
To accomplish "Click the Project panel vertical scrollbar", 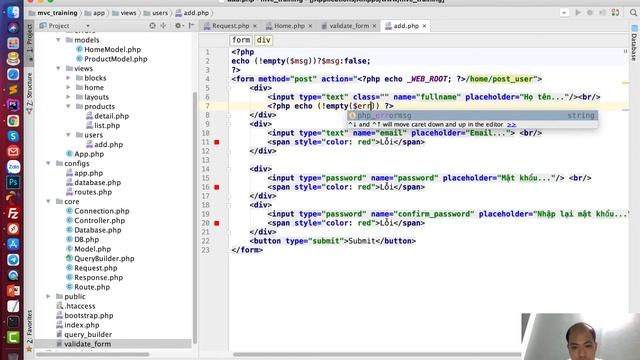I will (195, 218).
